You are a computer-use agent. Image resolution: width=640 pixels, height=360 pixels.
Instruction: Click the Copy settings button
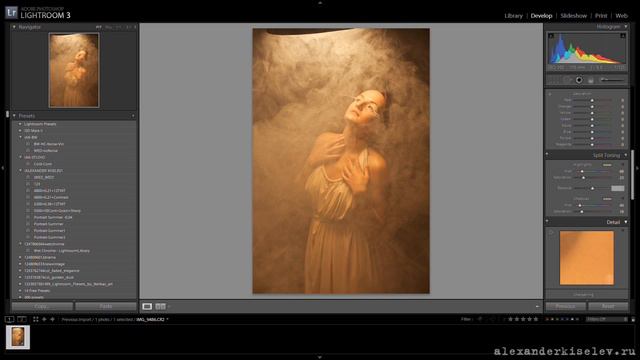[42, 306]
